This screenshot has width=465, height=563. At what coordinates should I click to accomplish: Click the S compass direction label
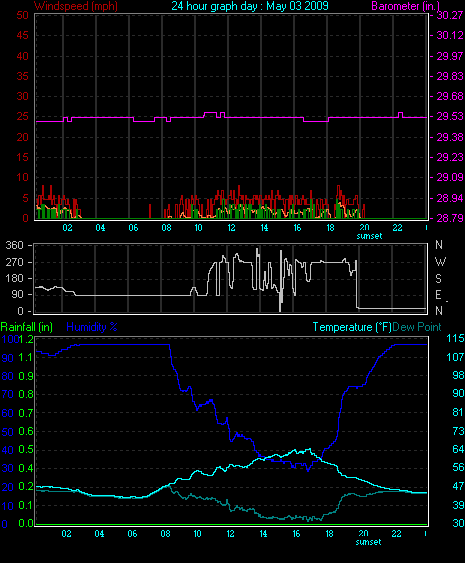click(x=438, y=279)
